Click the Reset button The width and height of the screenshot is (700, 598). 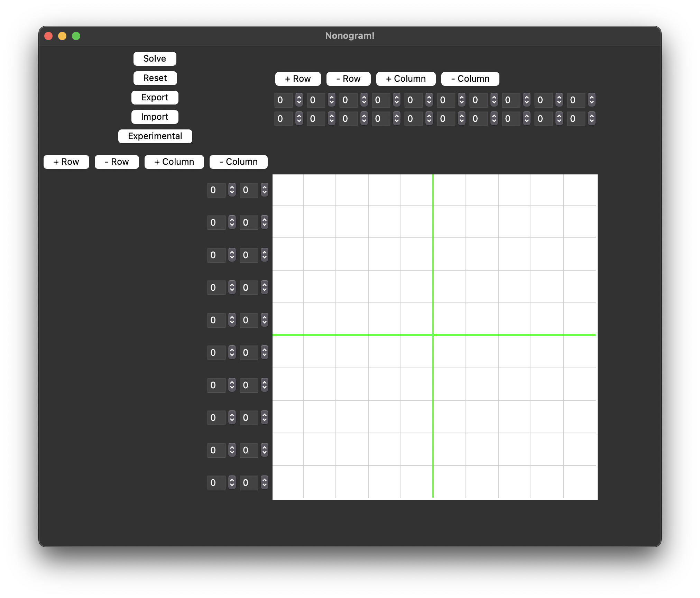point(155,78)
